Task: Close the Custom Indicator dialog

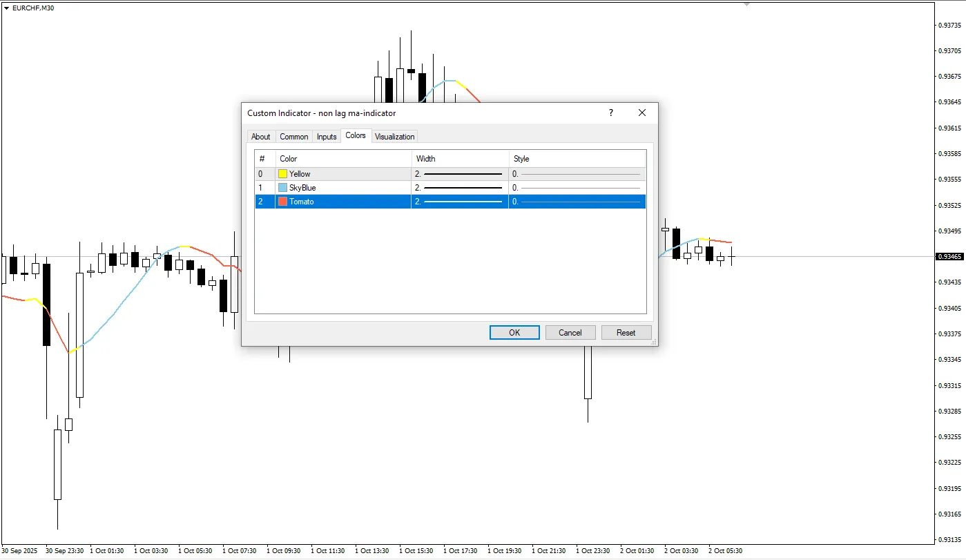Action: click(642, 113)
